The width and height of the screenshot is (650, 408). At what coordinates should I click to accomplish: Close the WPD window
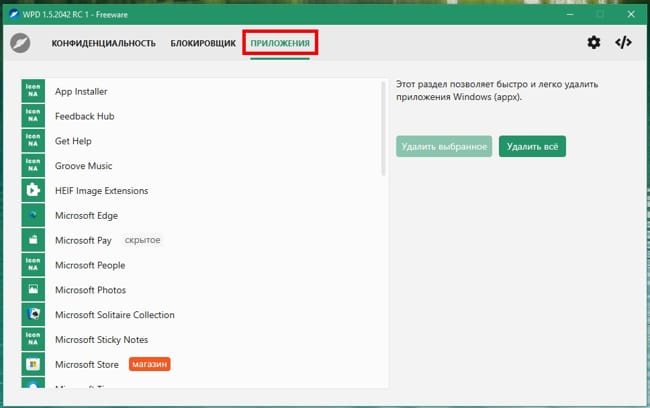(631, 15)
